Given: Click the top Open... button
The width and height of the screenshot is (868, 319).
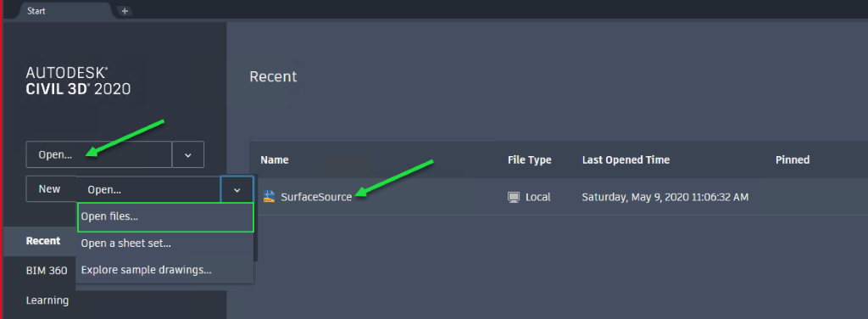Looking at the screenshot, I should (99, 154).
